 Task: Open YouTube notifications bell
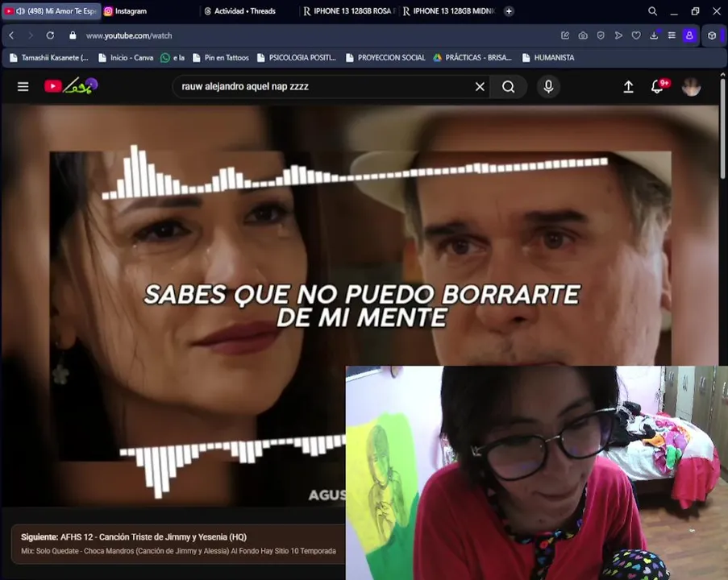point(657,87)
